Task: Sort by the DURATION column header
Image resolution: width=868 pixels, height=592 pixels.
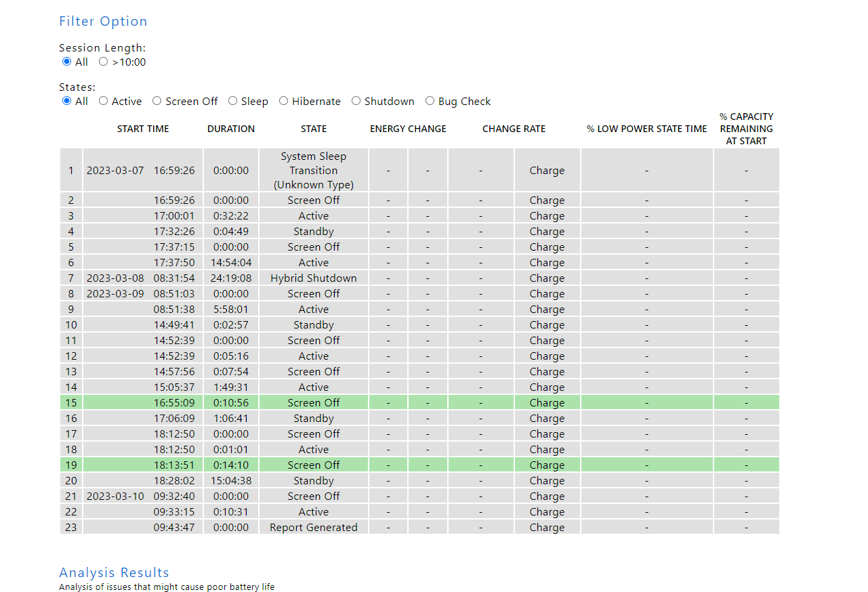Action: click(x=230, y=129)
